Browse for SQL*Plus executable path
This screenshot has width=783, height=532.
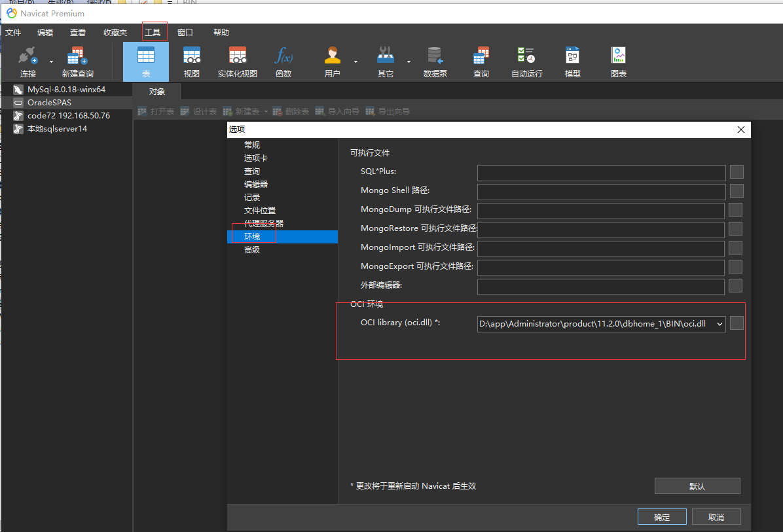737,172
